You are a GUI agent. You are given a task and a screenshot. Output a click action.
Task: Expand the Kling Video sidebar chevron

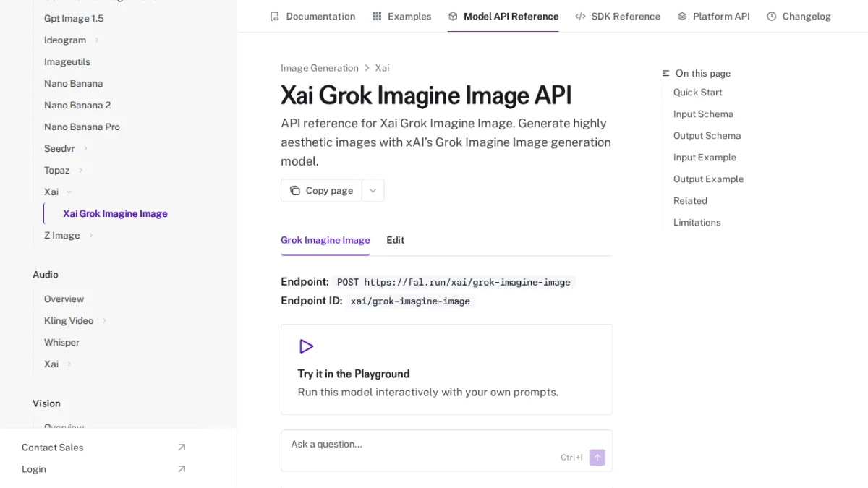click(104, 320)
